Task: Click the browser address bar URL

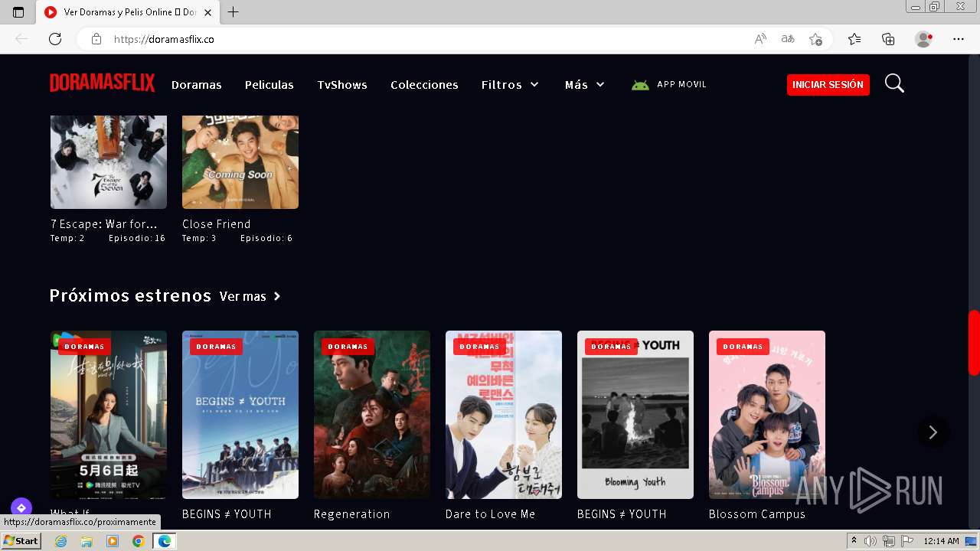Action: (164, 39)
